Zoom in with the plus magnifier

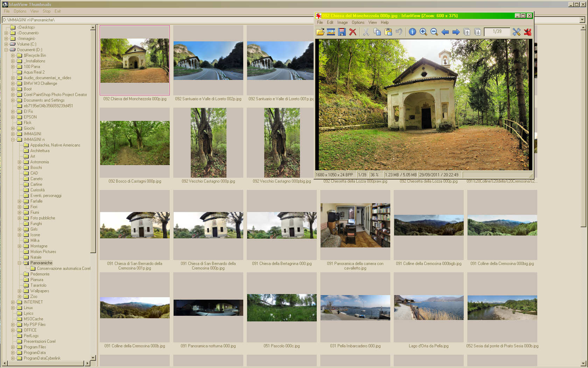pyautogui.click(x=423, y=32)
